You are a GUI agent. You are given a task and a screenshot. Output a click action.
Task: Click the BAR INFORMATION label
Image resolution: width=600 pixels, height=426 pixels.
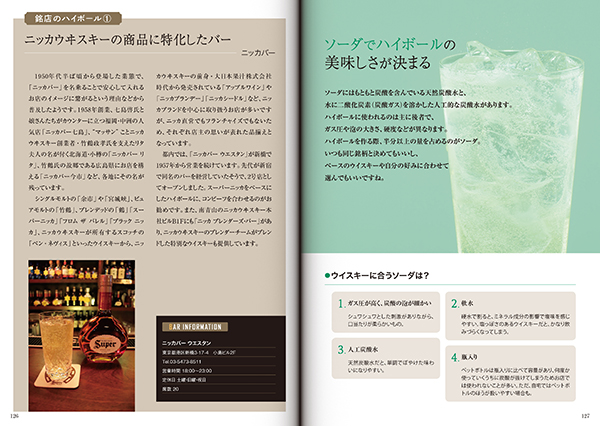pos(195,327)
